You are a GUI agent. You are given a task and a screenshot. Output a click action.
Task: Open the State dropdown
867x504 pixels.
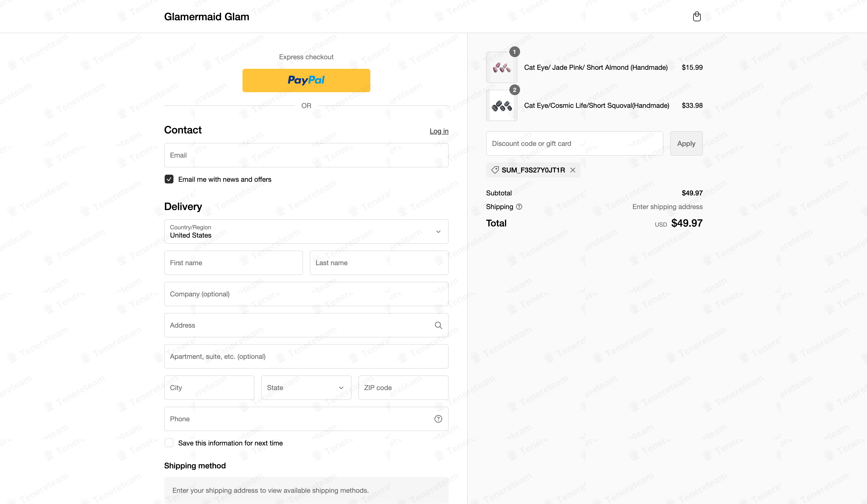pos(306,388)
